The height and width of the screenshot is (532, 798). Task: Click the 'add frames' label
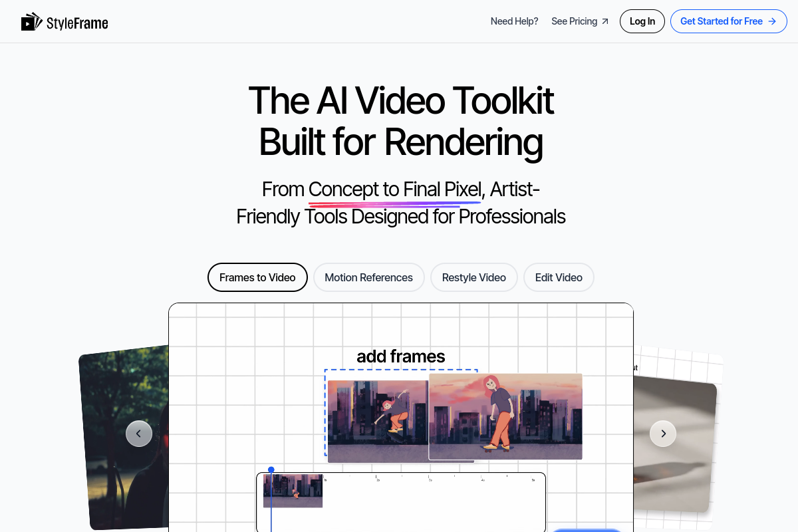[x=401, y=356]
